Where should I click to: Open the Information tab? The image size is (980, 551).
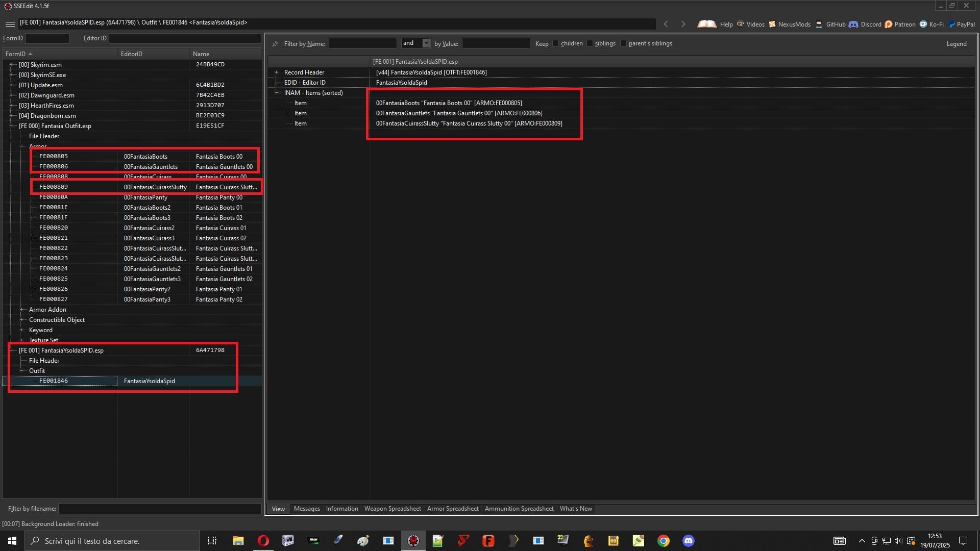pyautogui.click(x=342, y=509)
